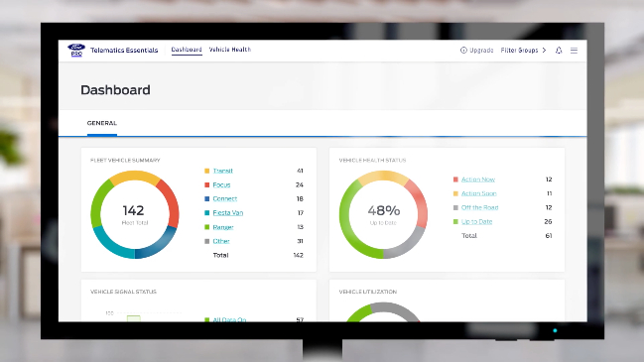Open the Other vehicles link
Screen dimensions: 644x362
pos(221,241)
